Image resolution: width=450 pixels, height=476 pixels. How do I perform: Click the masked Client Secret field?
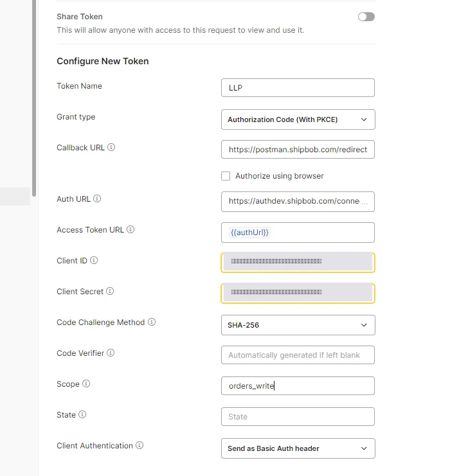298,294
